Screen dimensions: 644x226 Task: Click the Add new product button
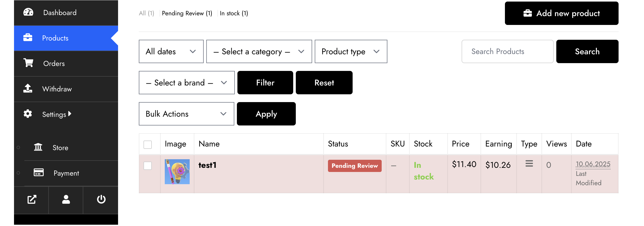pos(561,13)
